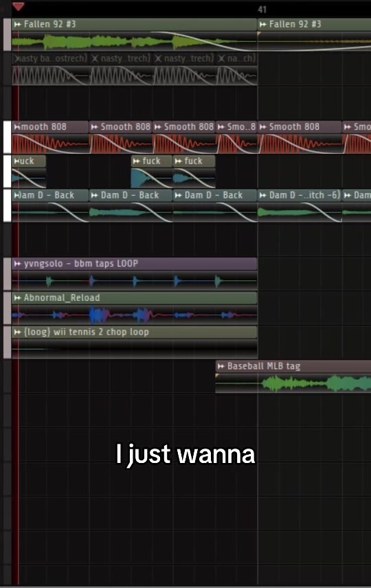Select the {loog} wii tennis 2 chop loop title

tap(87, 332)
